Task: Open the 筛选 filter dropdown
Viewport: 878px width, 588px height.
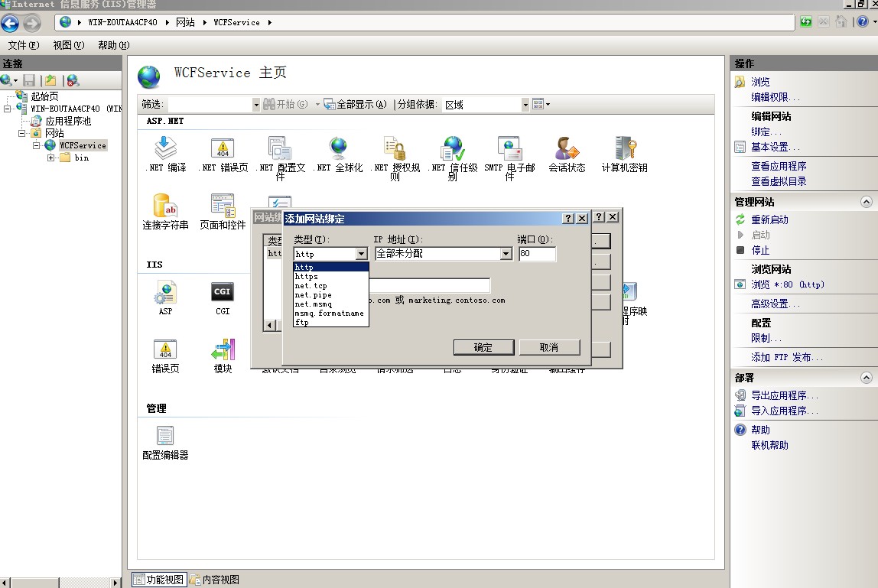Action: 256,105
